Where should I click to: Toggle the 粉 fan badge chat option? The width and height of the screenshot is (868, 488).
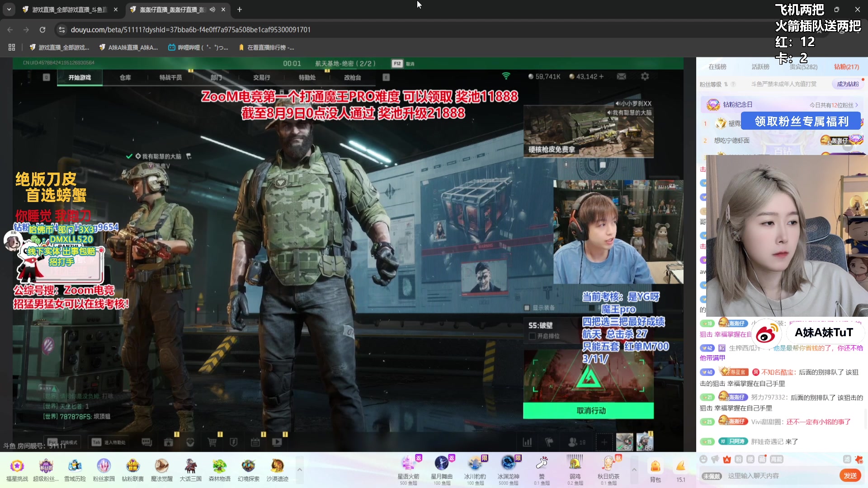point(738,459)
